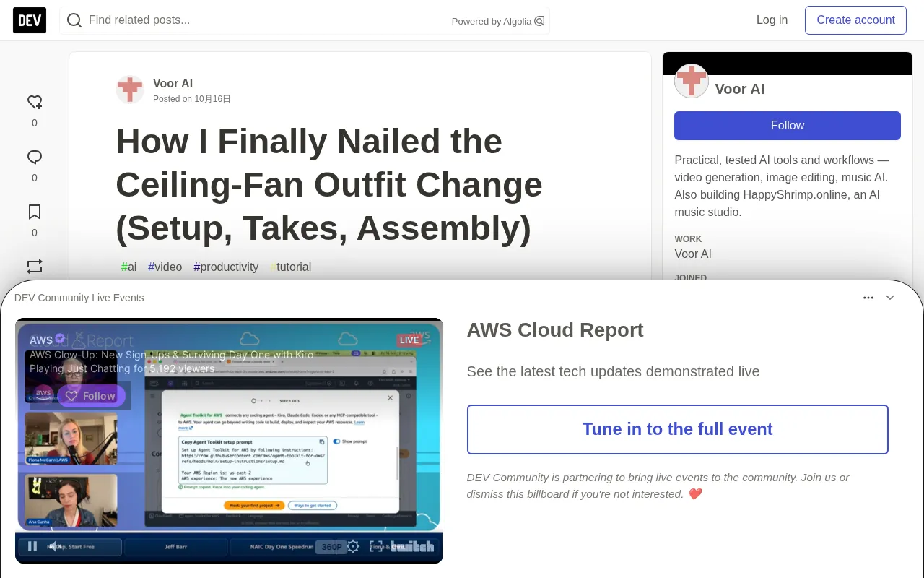Open the Twitch logo in player
The width and height of the screenshot is (924, 578).
point(412,546)
